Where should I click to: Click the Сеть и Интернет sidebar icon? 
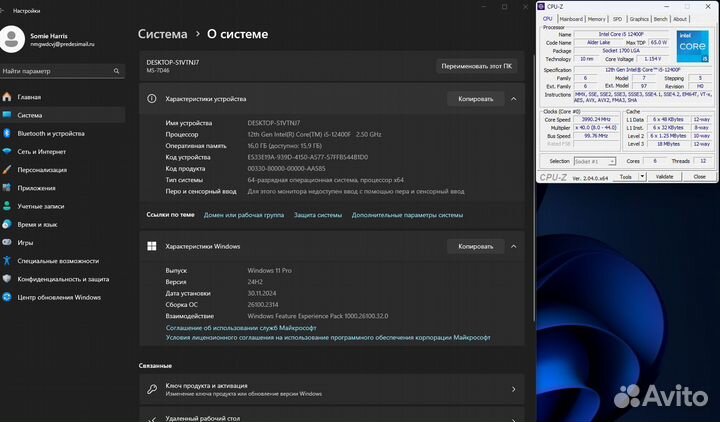tap(8, 151)
